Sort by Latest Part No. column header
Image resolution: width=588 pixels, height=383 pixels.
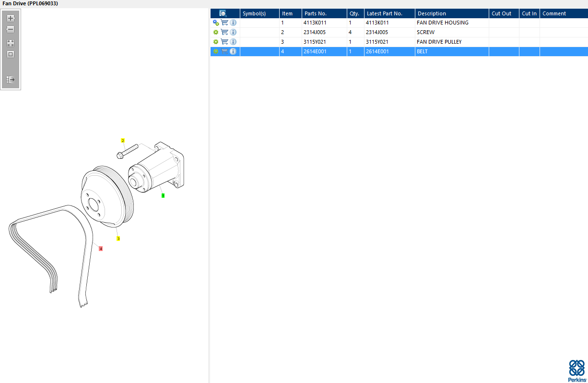pos(389,13)
